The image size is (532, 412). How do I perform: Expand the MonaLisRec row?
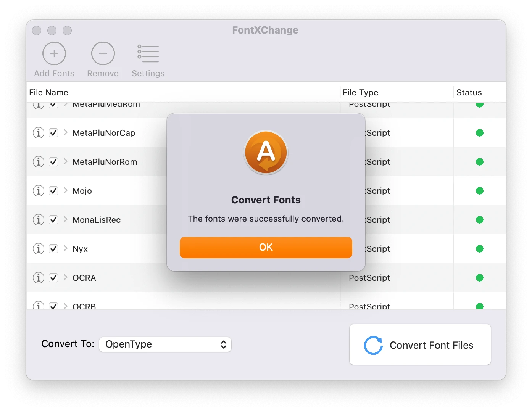click(66, 219)
